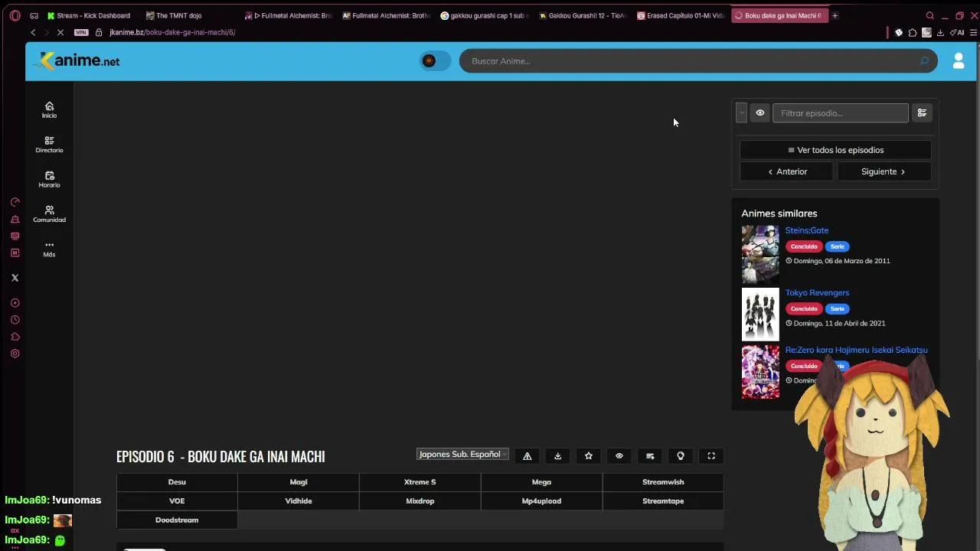This screenshot has height=551, width=980.
Task: Select the Magi video server
Action: (x=299, y=482)
